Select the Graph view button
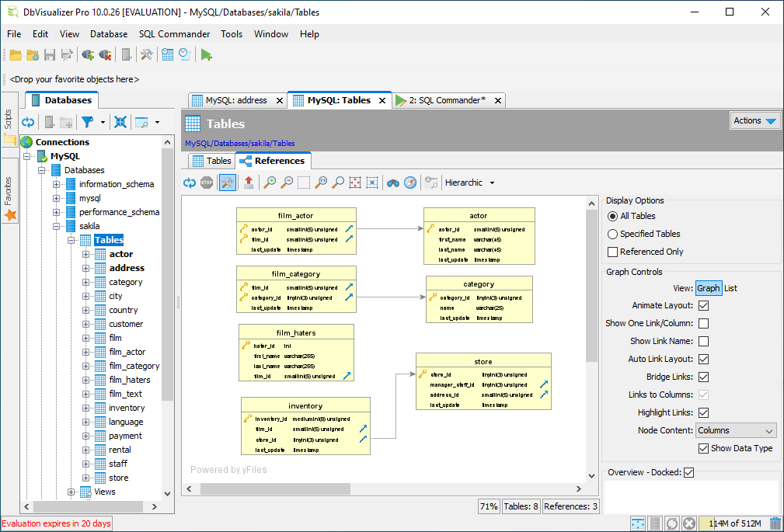The height and width of the screenshot is (532, 784). [709, 288]
